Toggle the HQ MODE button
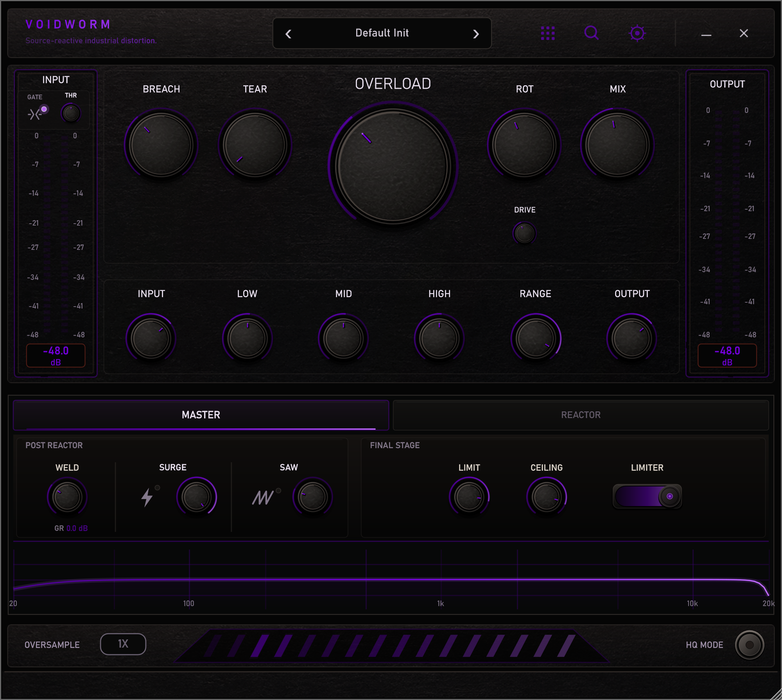This screenshot has width=782, height=700. tap(749, 645)
